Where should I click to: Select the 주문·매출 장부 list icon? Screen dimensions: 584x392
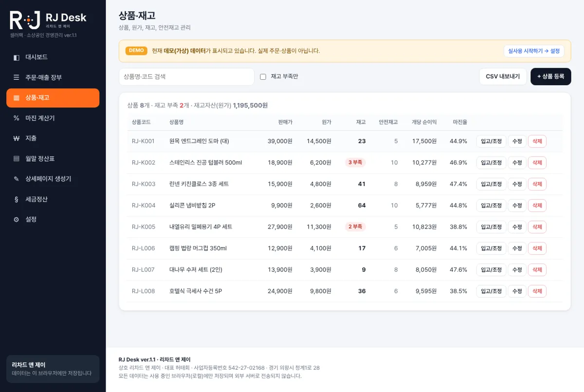point(17,77)
